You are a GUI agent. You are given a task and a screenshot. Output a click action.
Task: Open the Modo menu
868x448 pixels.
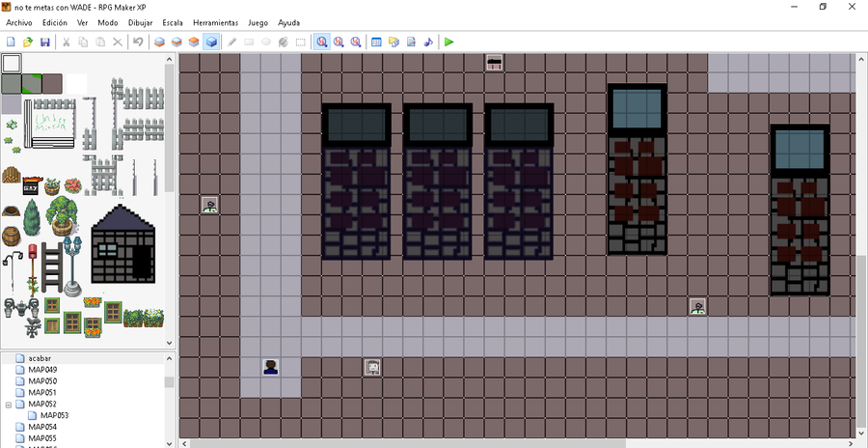click(107, 23)
